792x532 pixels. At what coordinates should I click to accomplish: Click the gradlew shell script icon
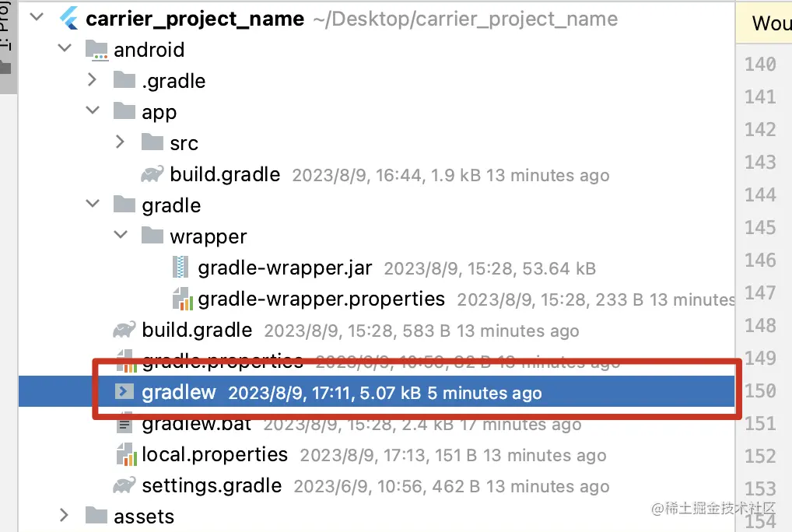pos(124,392)
